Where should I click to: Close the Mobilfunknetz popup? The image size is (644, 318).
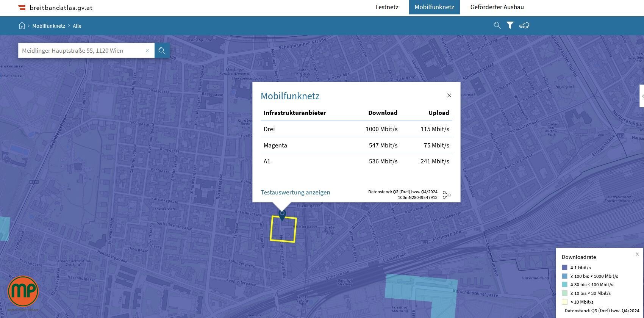tap(449, 95)
